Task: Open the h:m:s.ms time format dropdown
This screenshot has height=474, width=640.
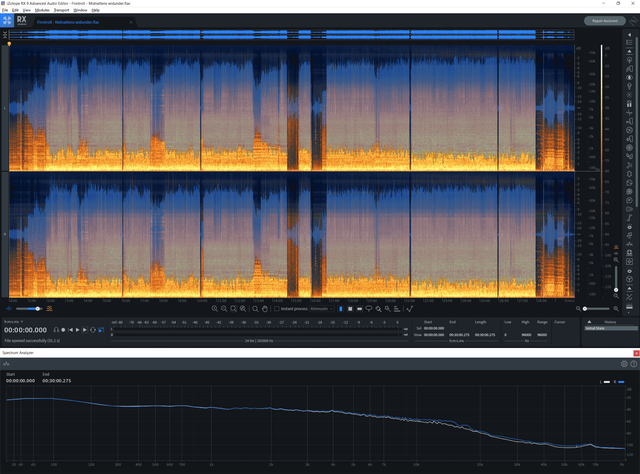Action: (13, 322)
